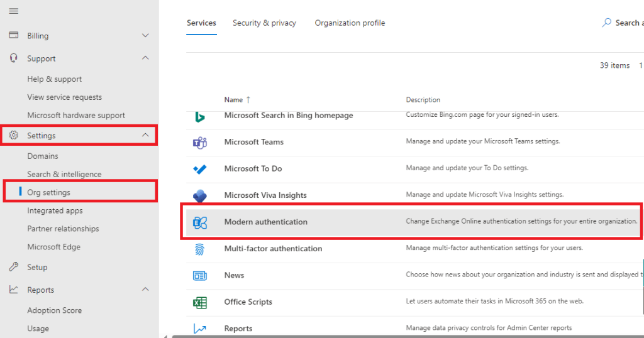Viewport: 644px width, 338px height.
Task: Open View service requests link
Action: pyautogui.click(x=64, y=97)
